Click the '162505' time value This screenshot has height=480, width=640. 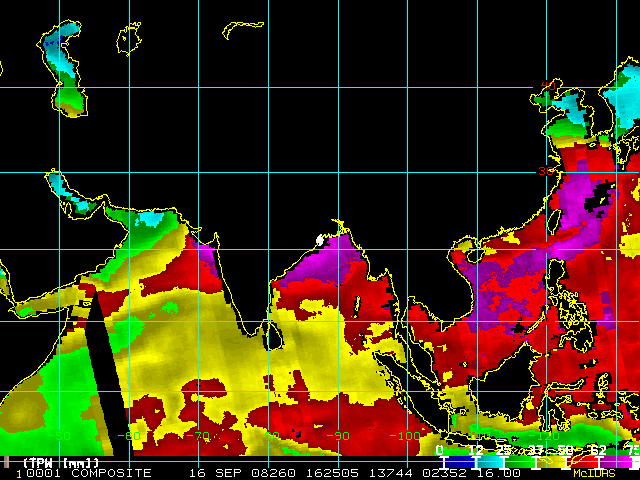coord(332,473)
